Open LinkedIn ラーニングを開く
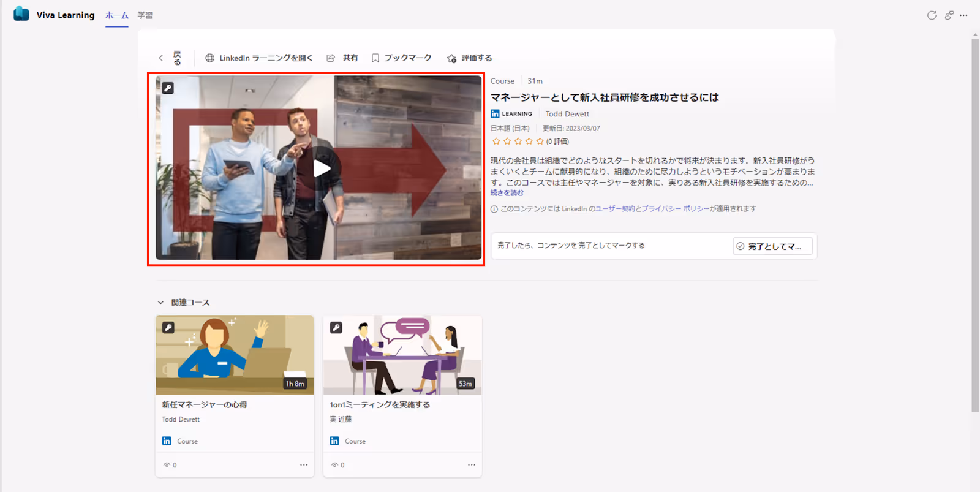The width and height of the screenshot is (980, 492). point(266,58)
